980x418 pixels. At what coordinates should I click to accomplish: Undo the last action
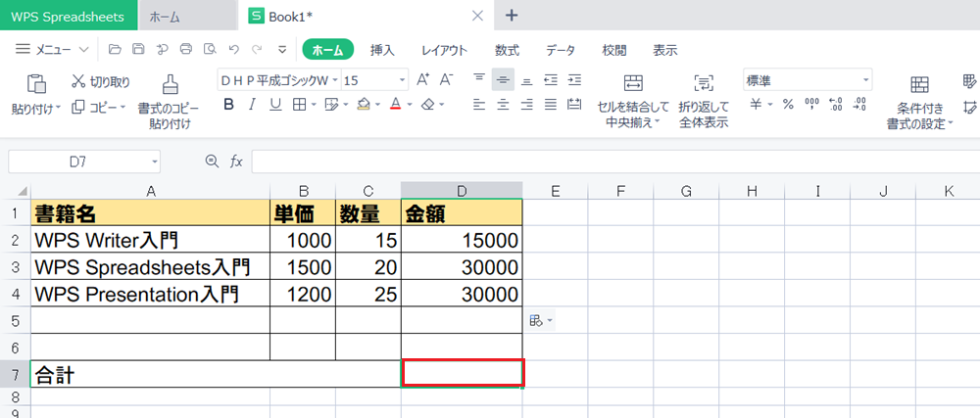(x=234, y=50)
